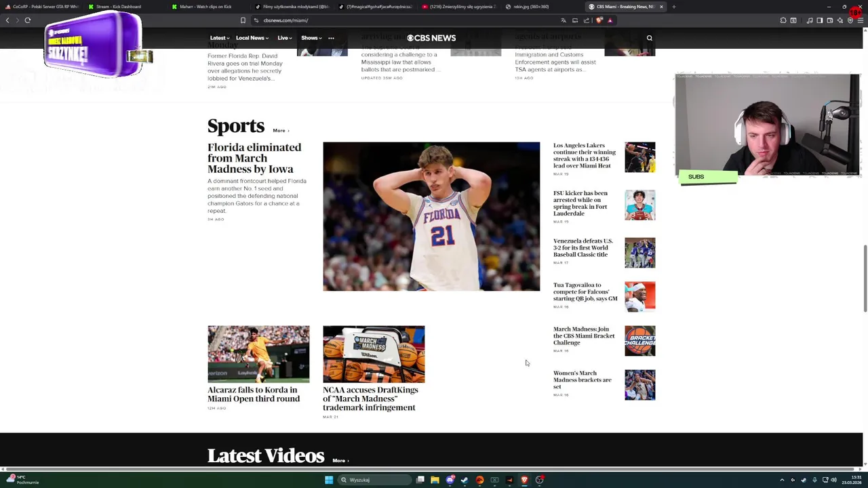Viewport: 868px width, 488px height.
Task: Expand the Local News dropdown menu
Action: 252,38
